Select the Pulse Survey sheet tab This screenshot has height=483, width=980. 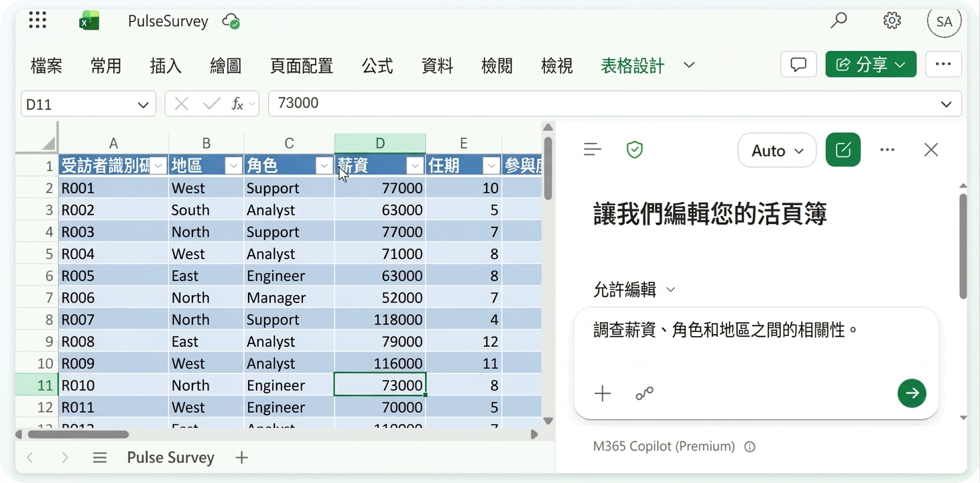171,458
